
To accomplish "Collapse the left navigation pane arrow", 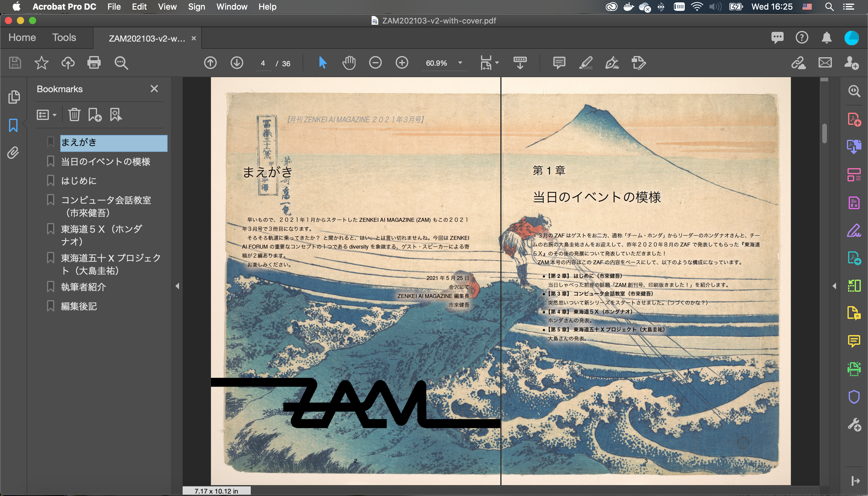I will coord(177,286).
